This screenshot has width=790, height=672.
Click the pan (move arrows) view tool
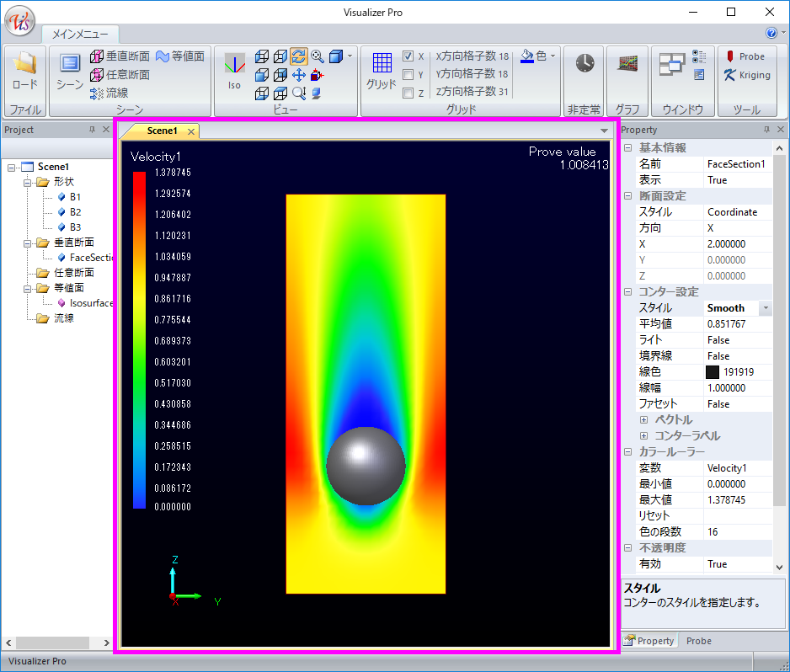click(x=298, y=75)
